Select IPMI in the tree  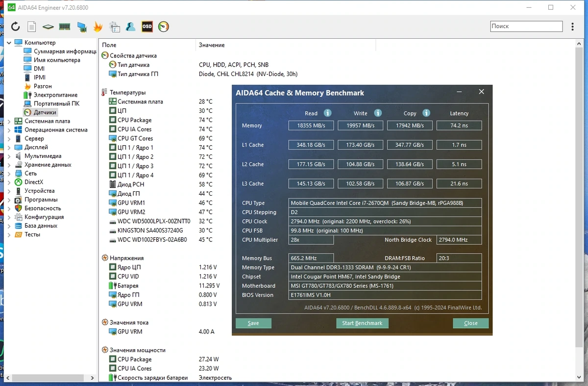(40, 77)
